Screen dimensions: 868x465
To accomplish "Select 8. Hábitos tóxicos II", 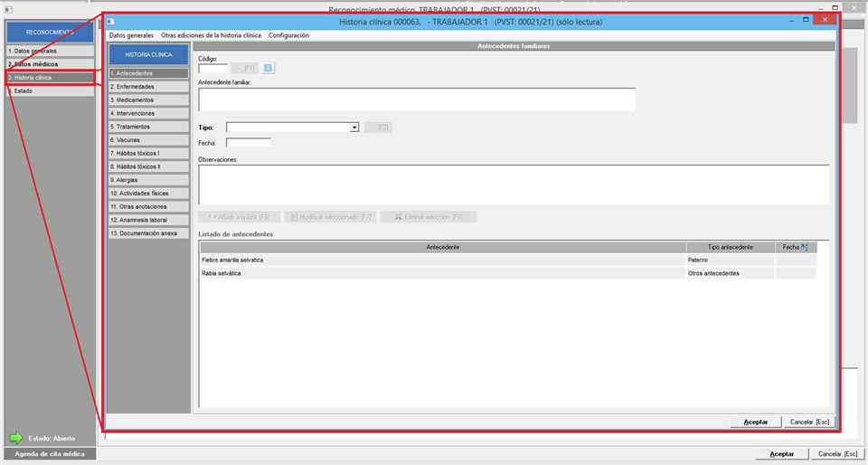I will (148, 166).
